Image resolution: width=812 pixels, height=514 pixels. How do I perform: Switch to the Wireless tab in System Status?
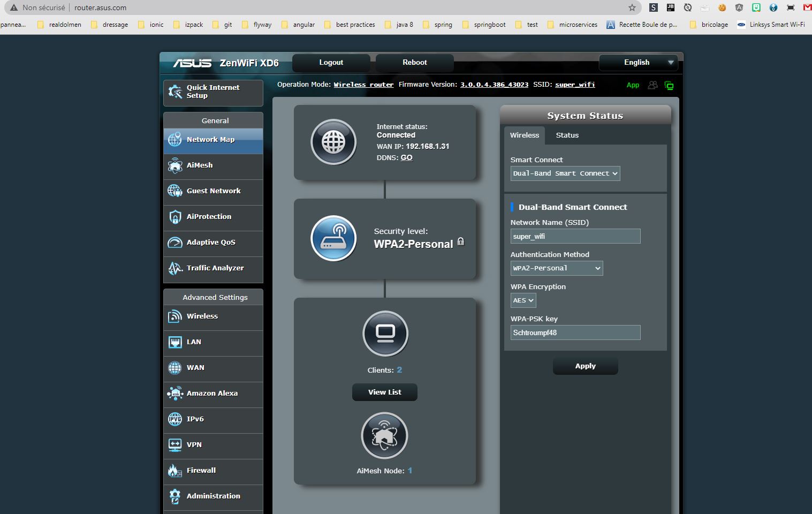click(x=525, y=135)
